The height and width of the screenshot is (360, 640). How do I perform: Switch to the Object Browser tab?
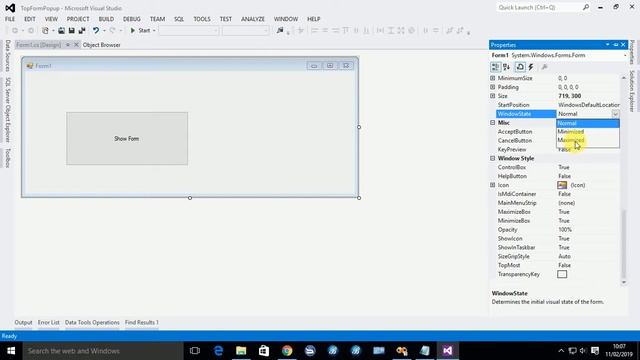102,45
